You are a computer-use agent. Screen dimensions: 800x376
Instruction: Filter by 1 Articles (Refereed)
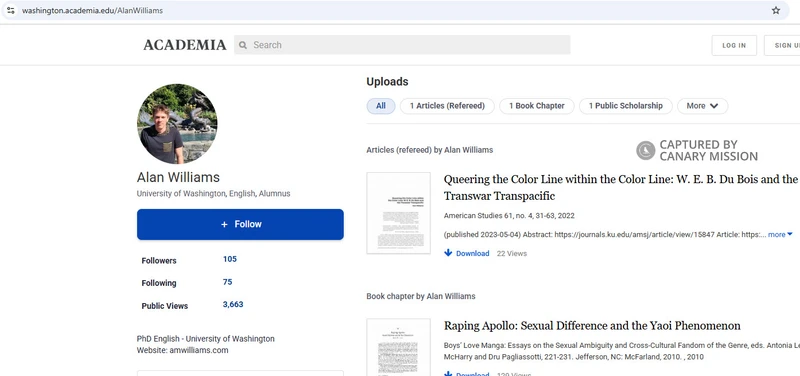pos(447,106)
